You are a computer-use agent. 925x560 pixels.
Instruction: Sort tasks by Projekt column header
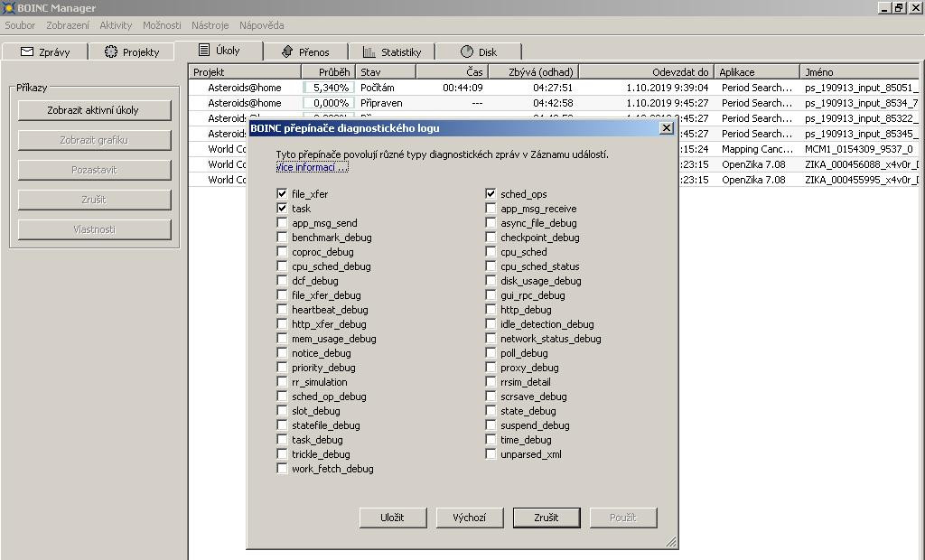(245, 72)
